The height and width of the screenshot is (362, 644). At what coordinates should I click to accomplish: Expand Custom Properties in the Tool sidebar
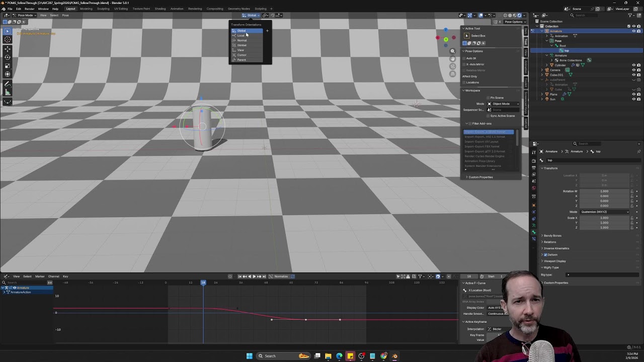479,177
